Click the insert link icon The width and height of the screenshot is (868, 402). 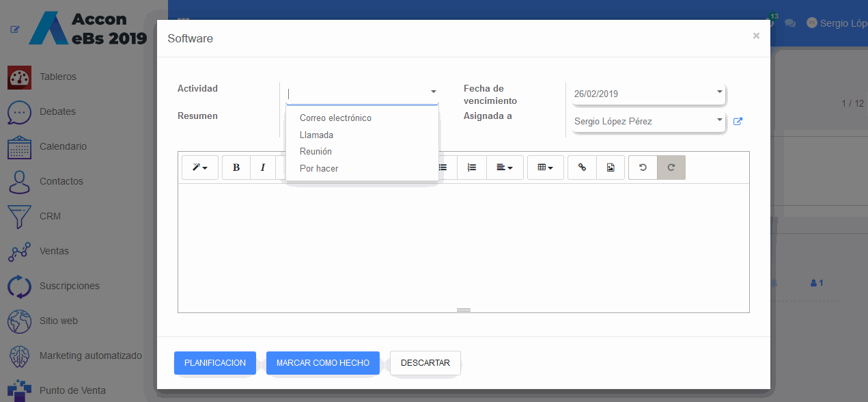point(582,167)
